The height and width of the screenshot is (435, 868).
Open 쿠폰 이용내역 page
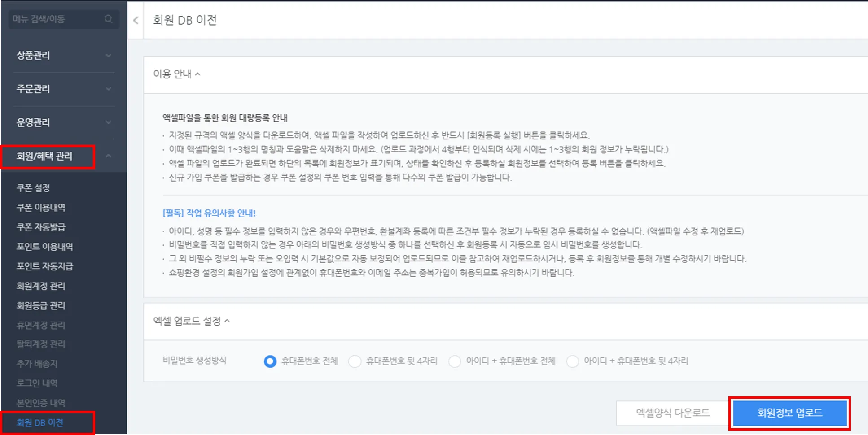[41, 207]
